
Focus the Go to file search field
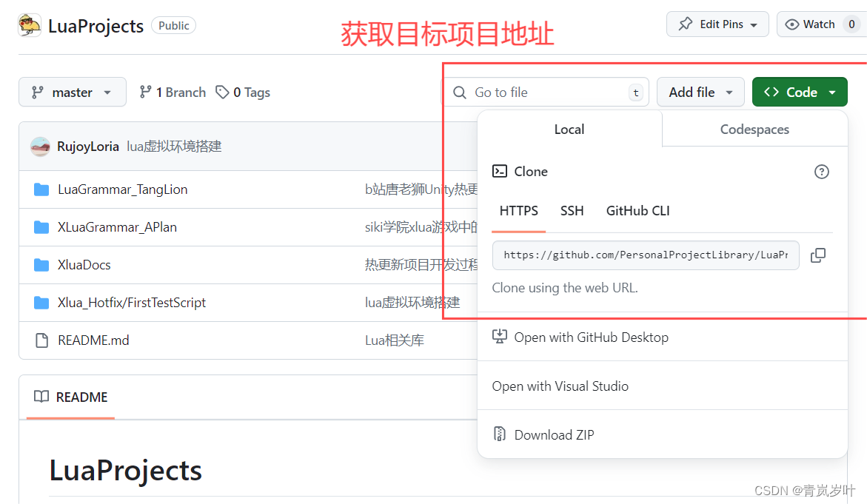pos(547,93)
